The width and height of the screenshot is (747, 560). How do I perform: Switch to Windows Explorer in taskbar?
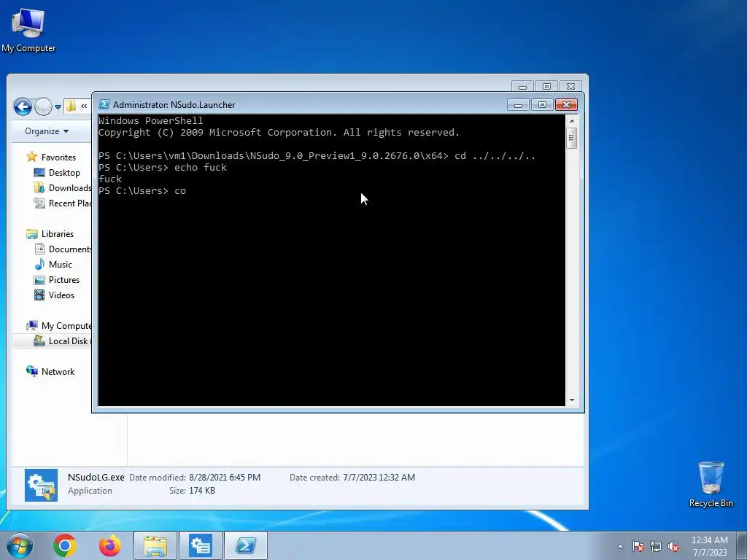[155, 545]
